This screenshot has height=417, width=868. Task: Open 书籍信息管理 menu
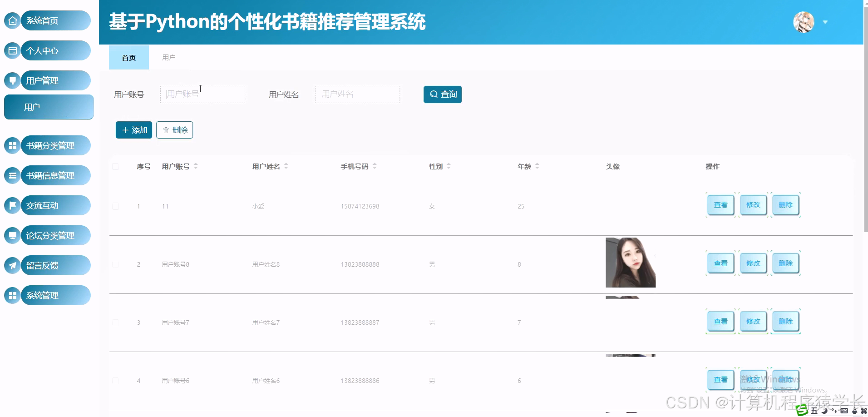pos(56,175)
